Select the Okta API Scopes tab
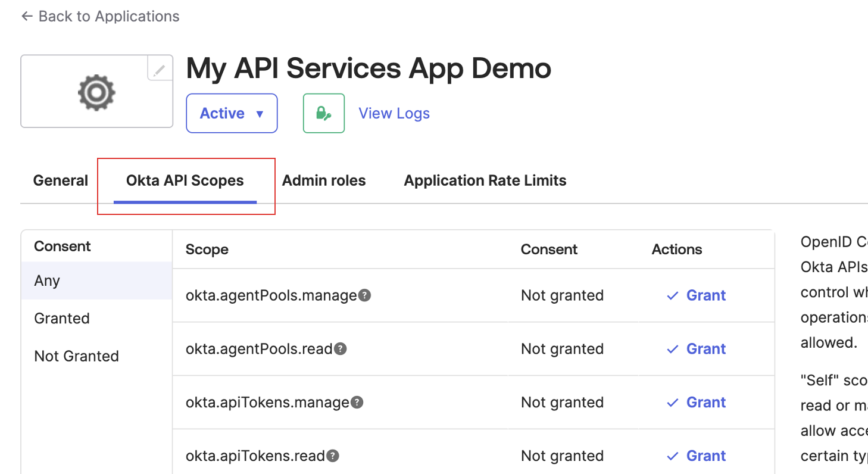This screenshot has height=474, width=868. pyautogui.click(x=185, y=180)
